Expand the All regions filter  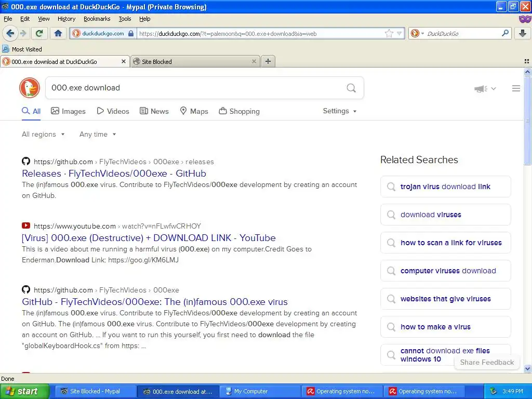[43, 135]
